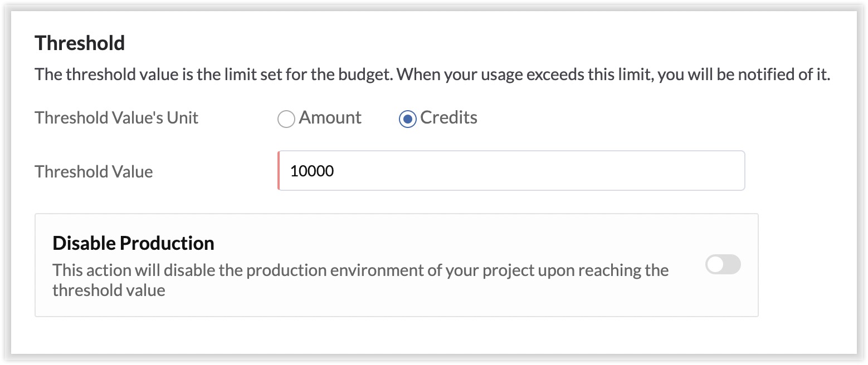868x365 pixels.
Task: Click the empty circle beside Amount
Action: [x=286, y=119]
